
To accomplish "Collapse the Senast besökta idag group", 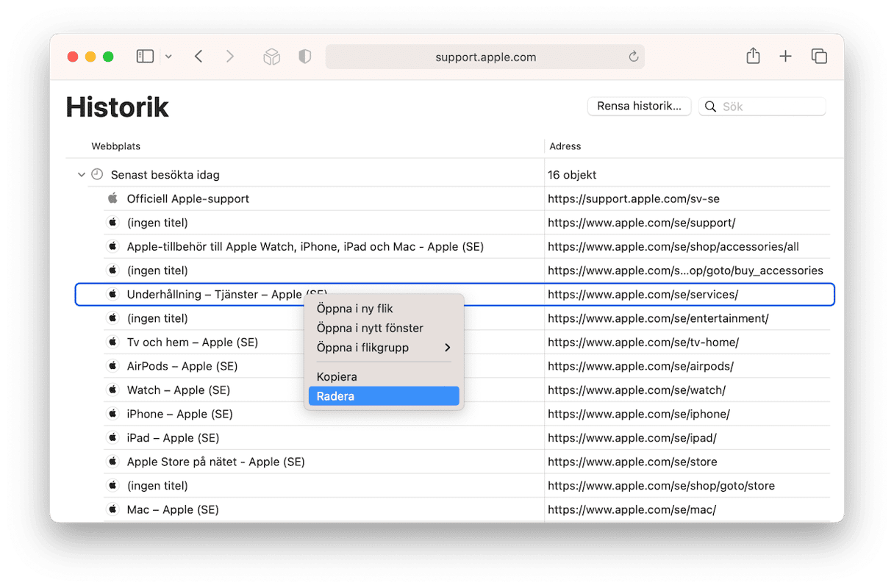I will (82, 175).
